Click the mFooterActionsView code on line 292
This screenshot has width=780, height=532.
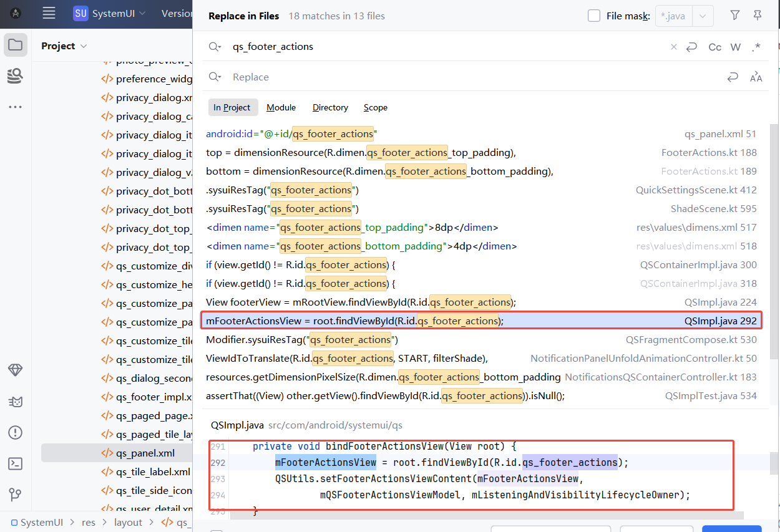pyautogui.click(x=325, y=462)
